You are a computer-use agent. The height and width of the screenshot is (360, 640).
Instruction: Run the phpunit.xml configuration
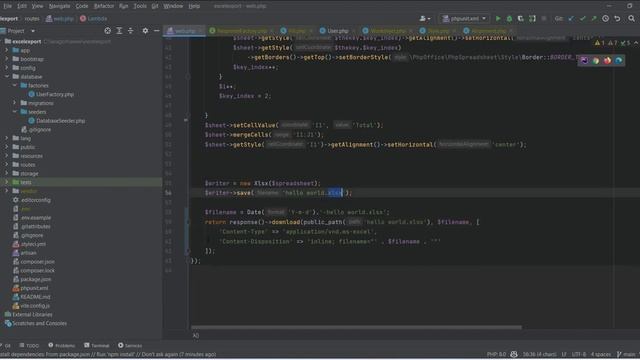[x=498, y=18]
